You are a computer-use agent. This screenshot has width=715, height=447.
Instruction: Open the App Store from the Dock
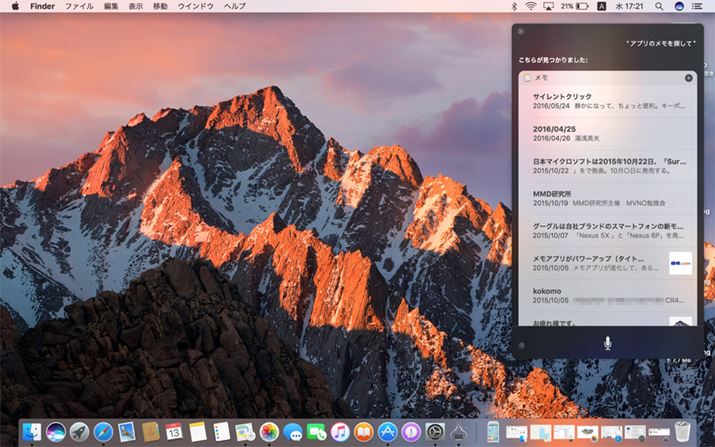(x=387, y=432)
